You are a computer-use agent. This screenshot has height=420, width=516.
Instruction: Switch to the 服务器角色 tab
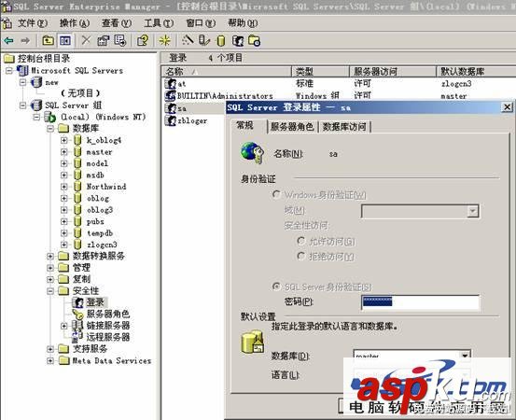pyautogui.click(x=292, y=126)
